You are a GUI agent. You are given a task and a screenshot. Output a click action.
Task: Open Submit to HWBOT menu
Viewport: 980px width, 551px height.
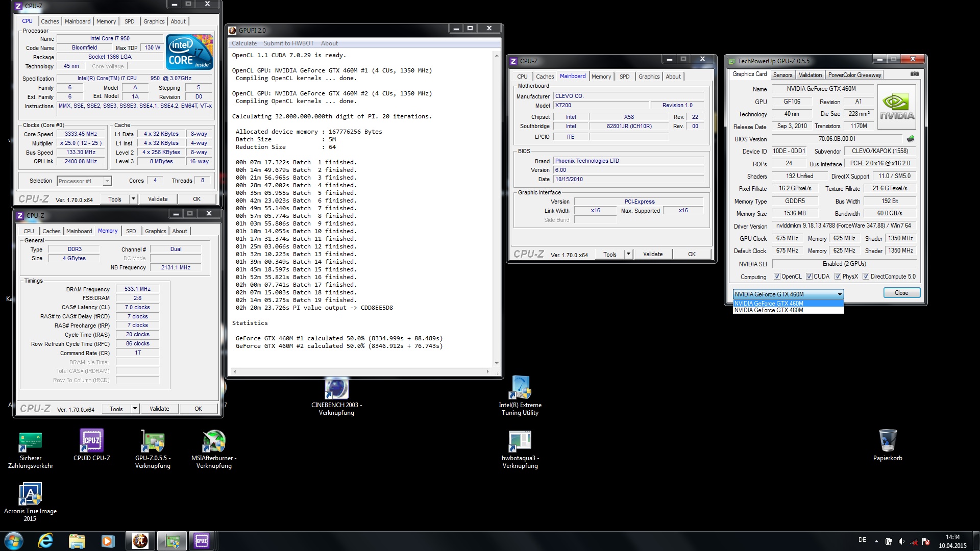point(288,43)
